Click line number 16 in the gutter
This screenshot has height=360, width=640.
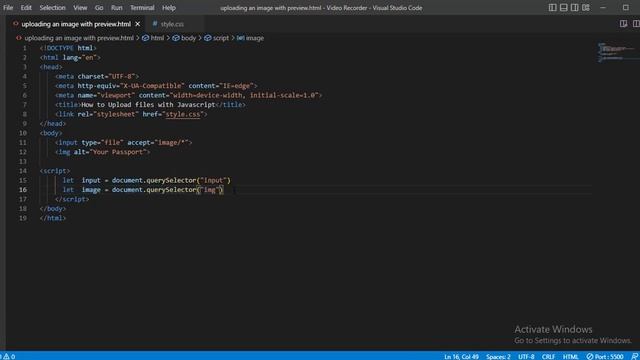click(23, 190)
